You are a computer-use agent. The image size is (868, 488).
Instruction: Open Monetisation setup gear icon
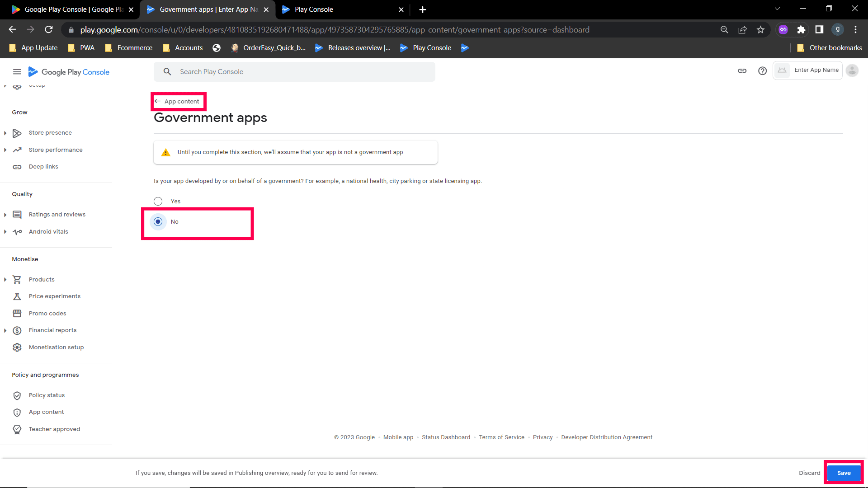point(17,347)
